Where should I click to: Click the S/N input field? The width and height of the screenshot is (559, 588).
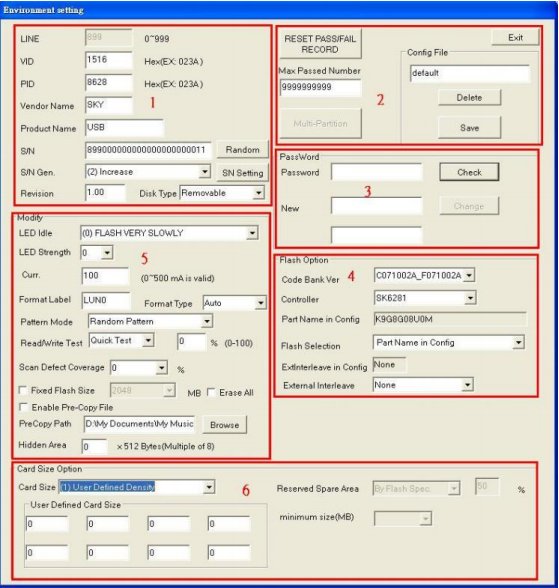[x=148, y=150]
